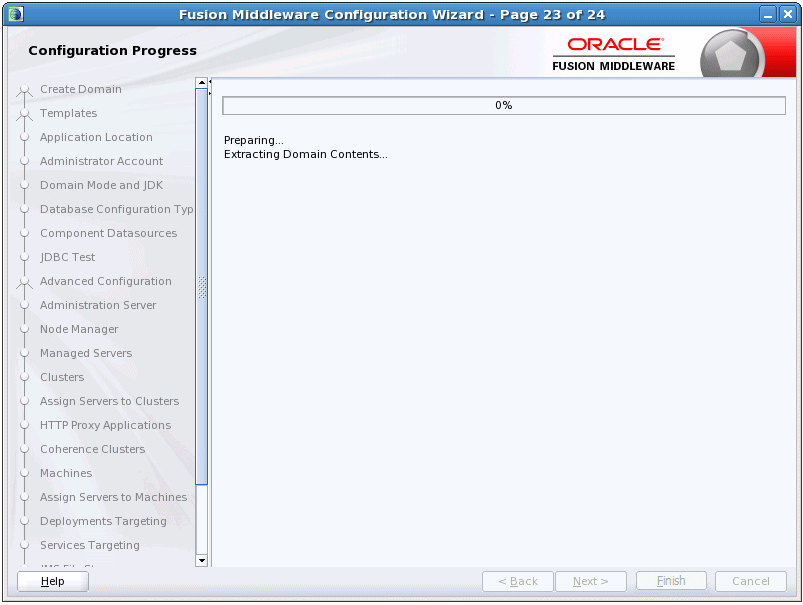Open HTTP Proxy Applications step

pos(105,425)
